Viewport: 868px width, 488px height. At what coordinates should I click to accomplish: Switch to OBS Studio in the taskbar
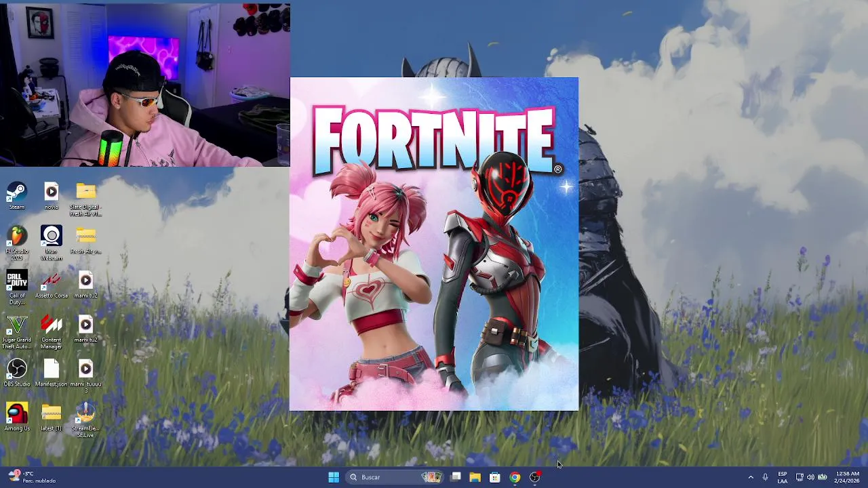pos(535,477)
